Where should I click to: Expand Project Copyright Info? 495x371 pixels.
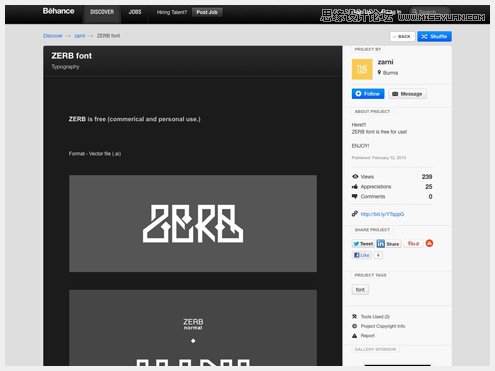pos(383,326)
